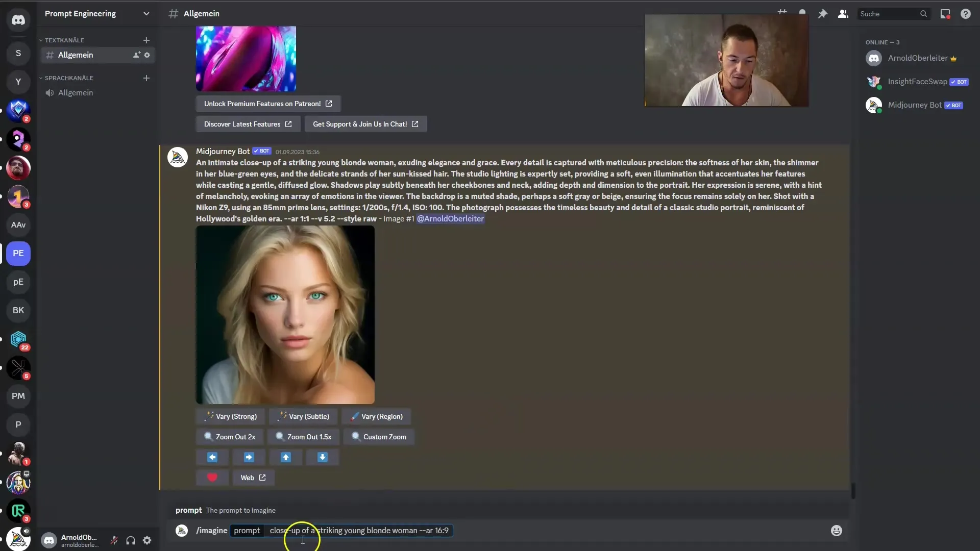
Task: Click the right arrow navigation icon
Action: click(x=249, y=457)
